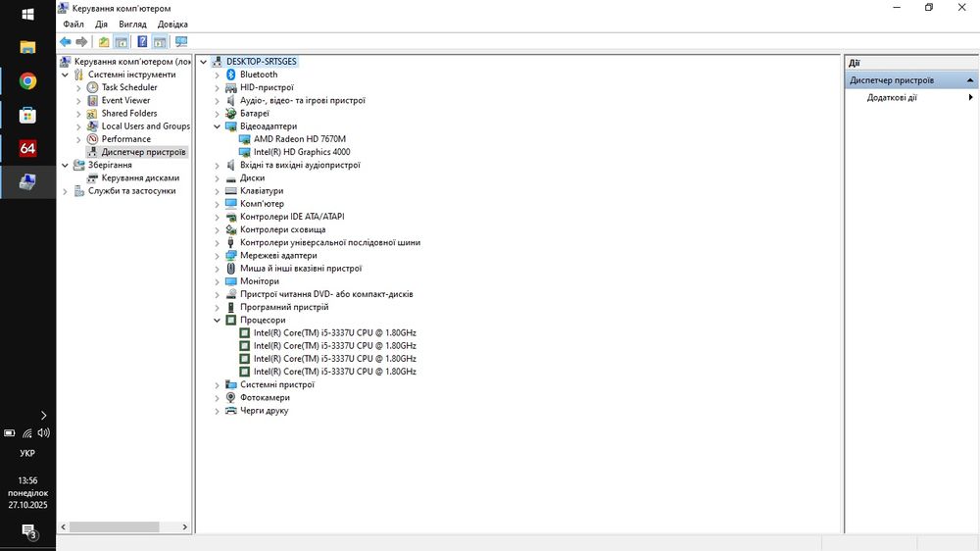Collapse the Диспетчер пристроїв actions header
Screen dimensions: 980x551
click(970, 80)
